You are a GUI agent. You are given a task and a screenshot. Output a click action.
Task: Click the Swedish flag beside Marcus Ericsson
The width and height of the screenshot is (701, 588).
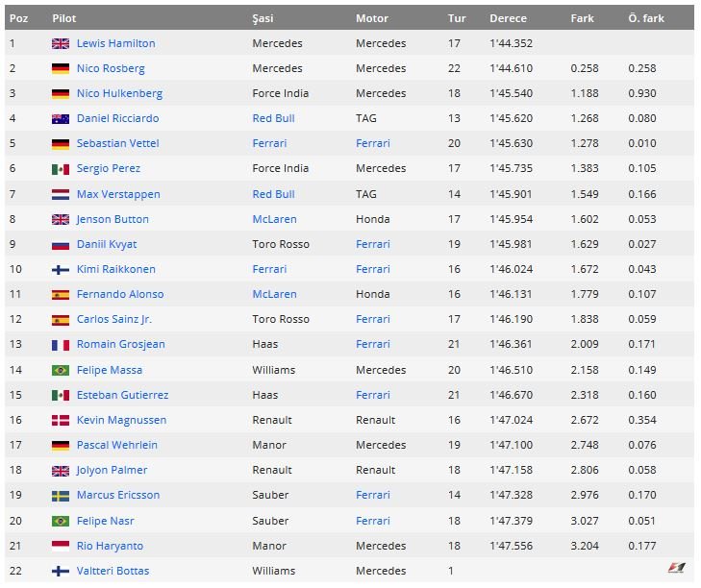pyautogui.click(x=61, y=495)
